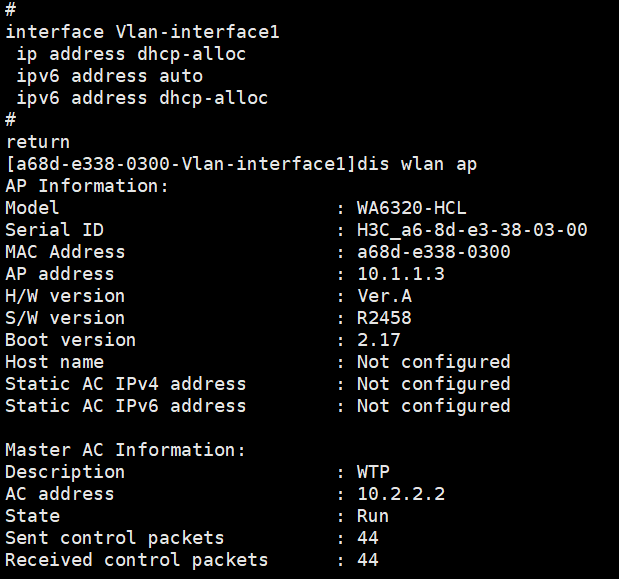Click the 'Master AC Information:' heading

click(x=125, y=450)
